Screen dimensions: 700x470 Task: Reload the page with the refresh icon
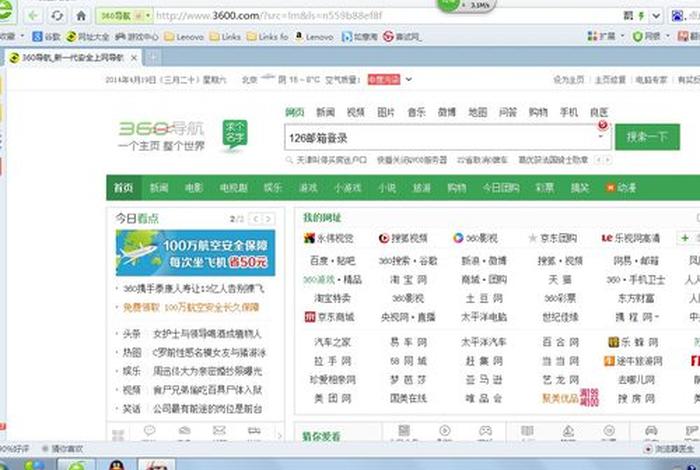(57, 16)
